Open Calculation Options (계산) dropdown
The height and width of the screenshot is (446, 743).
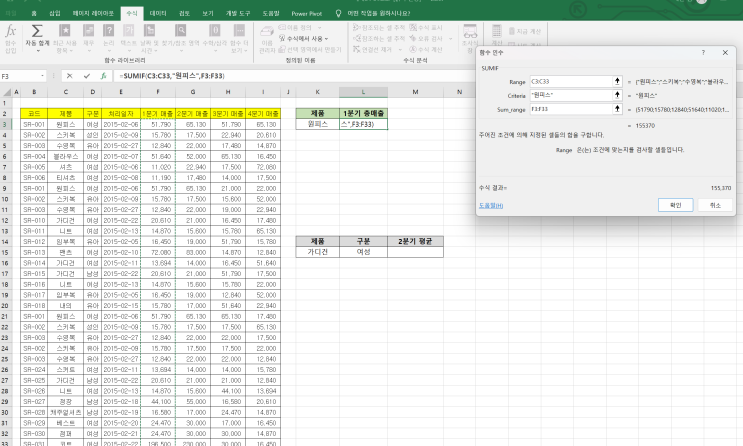click(x=496, y=35)
